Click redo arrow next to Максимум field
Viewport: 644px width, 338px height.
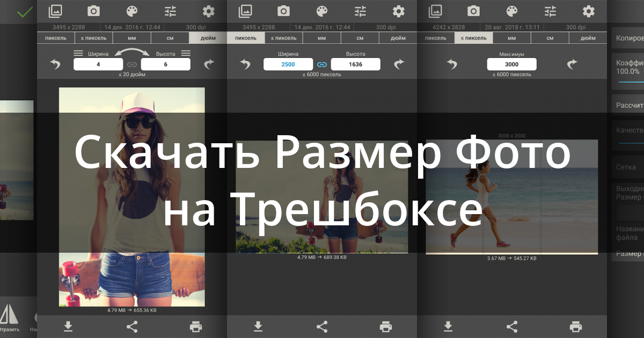572,64
